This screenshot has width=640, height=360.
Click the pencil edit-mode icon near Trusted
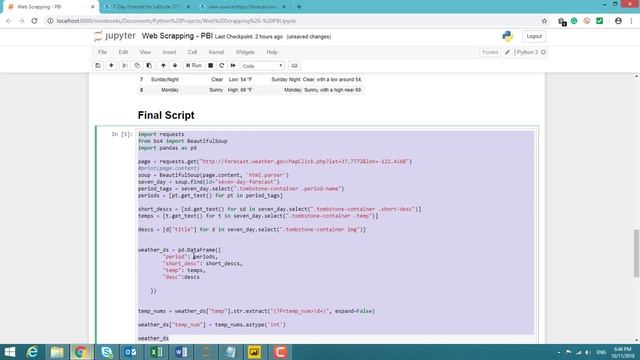(x=507, y=52)
